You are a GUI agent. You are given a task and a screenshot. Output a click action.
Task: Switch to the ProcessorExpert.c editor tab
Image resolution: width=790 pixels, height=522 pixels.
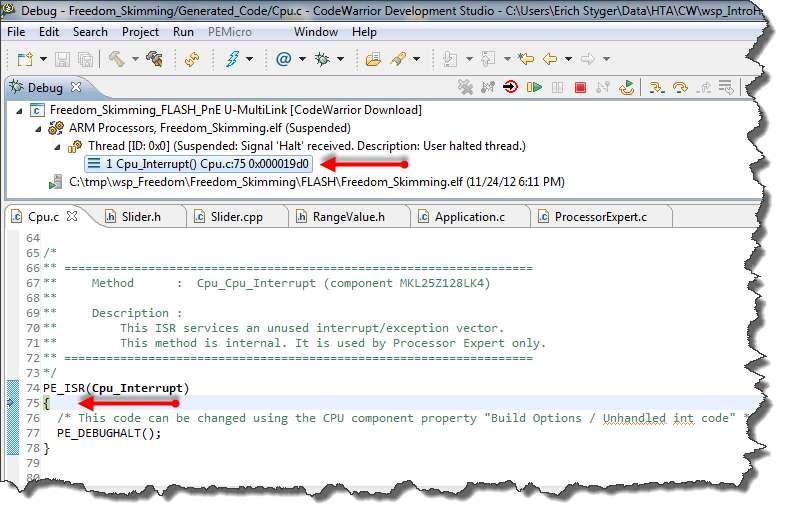tap(601, 217)
